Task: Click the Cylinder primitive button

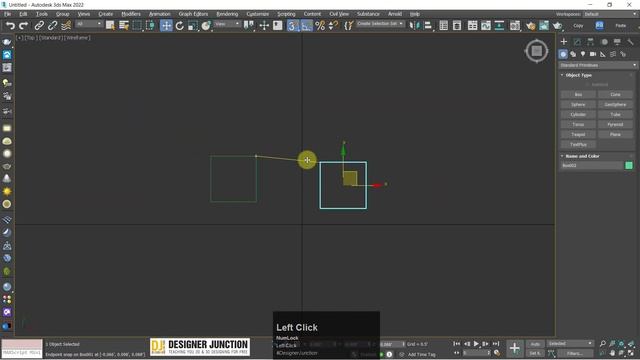Action: tap(578, 114)
